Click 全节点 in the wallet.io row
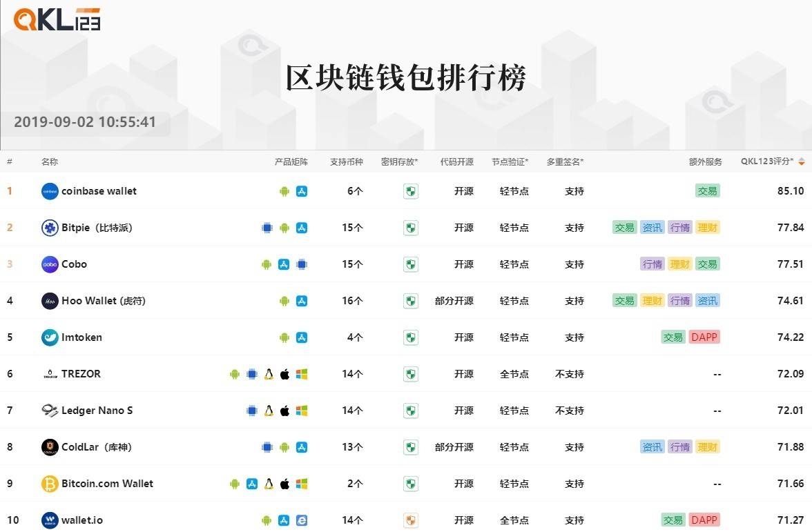 pos(514,520)
